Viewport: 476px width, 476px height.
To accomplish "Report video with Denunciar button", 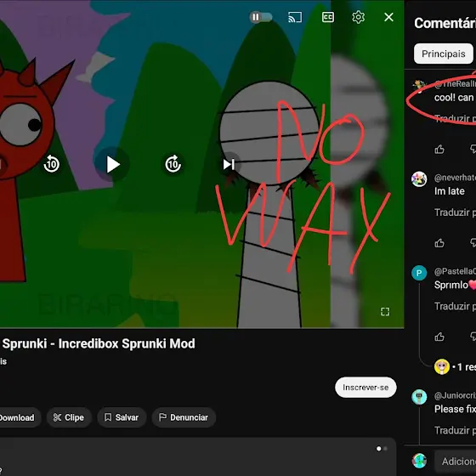I will [184, 417].
